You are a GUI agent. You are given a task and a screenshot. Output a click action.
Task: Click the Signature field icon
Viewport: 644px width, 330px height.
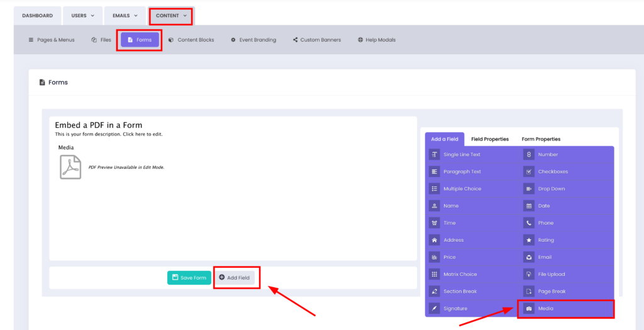[x=435, y=309]
